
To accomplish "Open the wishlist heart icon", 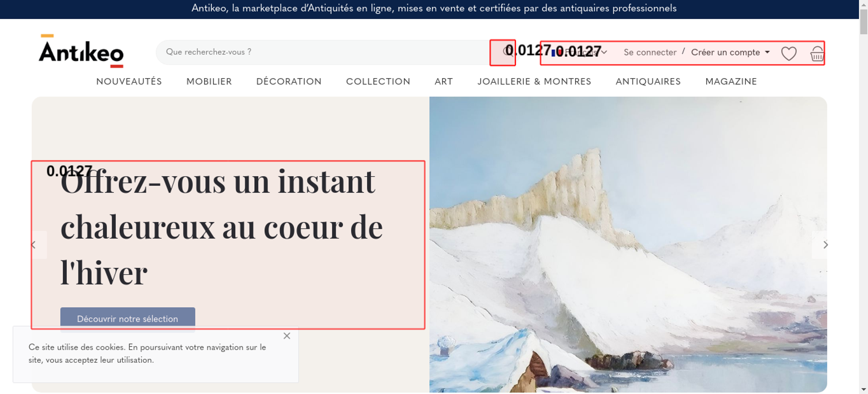I will click(x=789, y=53).
